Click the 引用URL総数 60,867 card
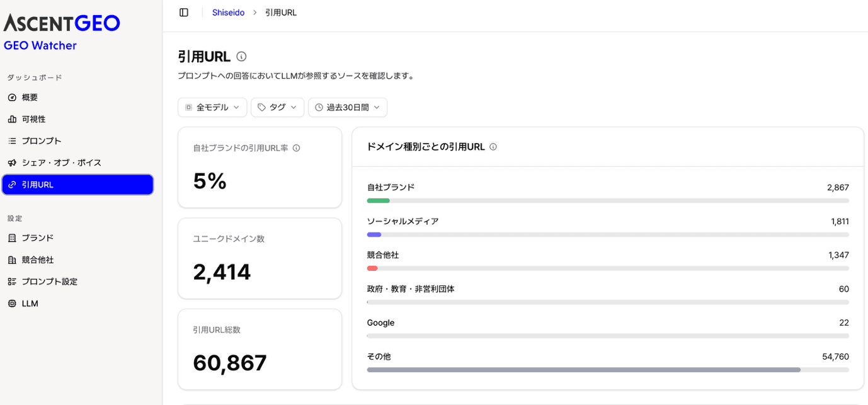This screenshot has height=405, width=868. [260, 349]
